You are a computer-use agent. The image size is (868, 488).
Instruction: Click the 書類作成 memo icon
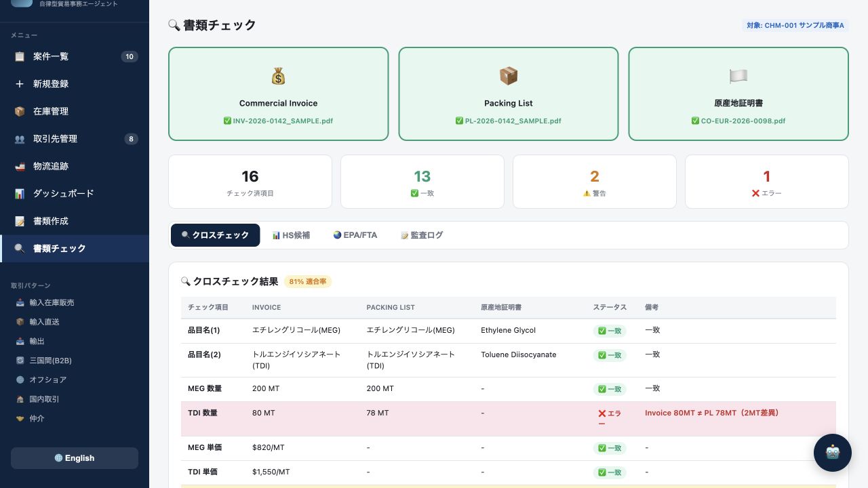tap(20, 221)
